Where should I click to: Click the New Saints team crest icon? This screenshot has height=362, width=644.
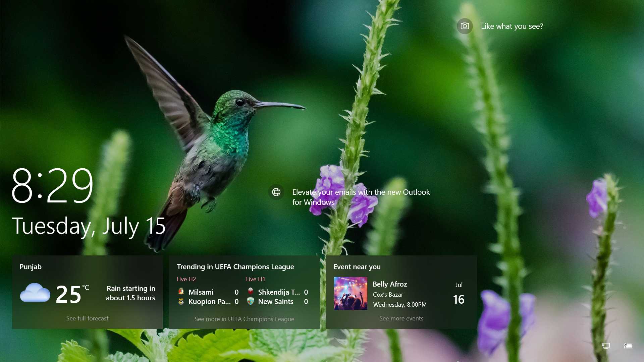(251, 301)
